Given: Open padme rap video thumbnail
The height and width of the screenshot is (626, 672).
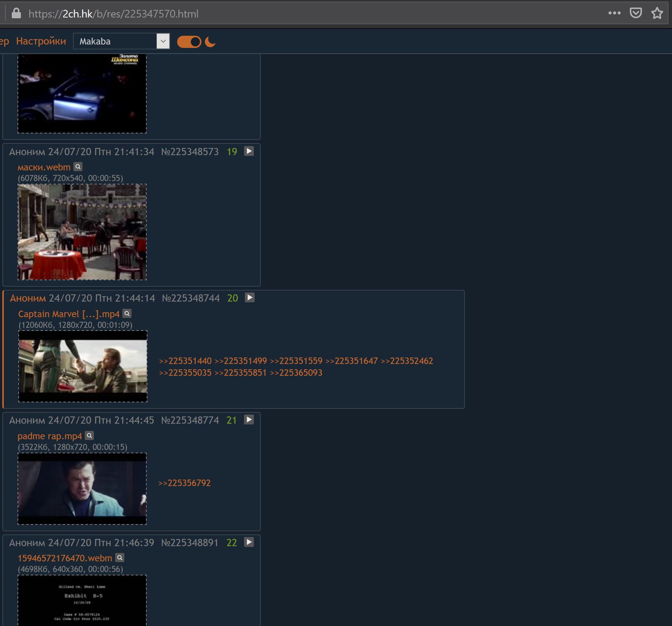Looking at the screenshot, I should [82, 489].
